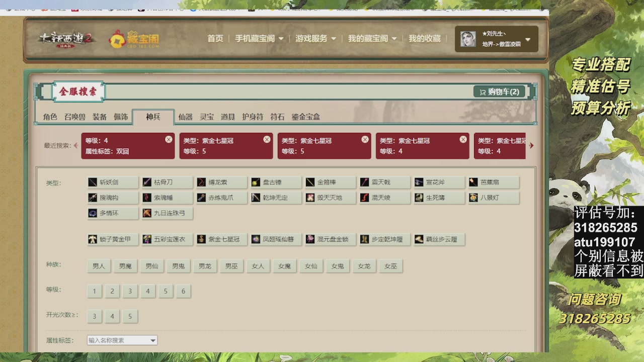The height and width of the screenshot is (362, 644).
Task: Choose the 步定乾坤履 shoes type
Action: click(384, 239)
